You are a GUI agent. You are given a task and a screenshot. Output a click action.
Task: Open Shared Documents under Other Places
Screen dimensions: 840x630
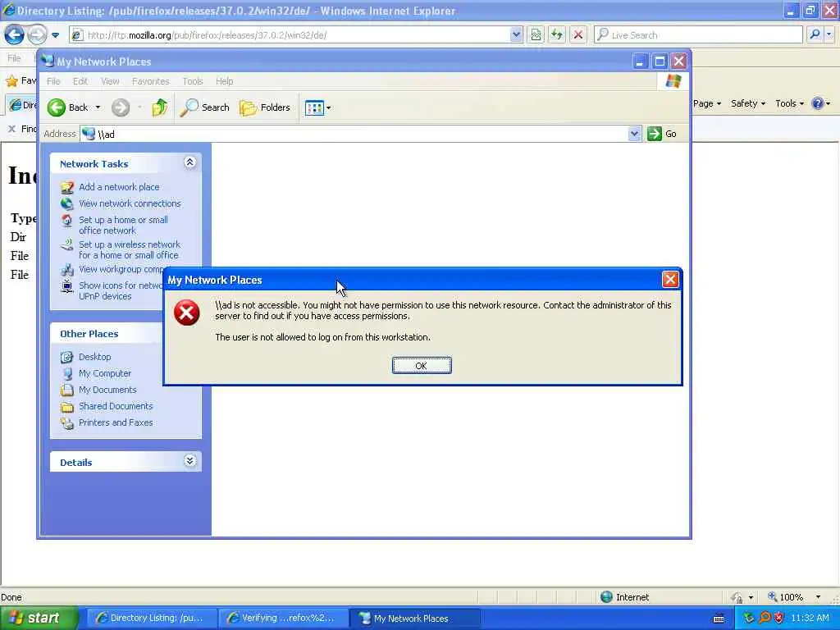116,406
